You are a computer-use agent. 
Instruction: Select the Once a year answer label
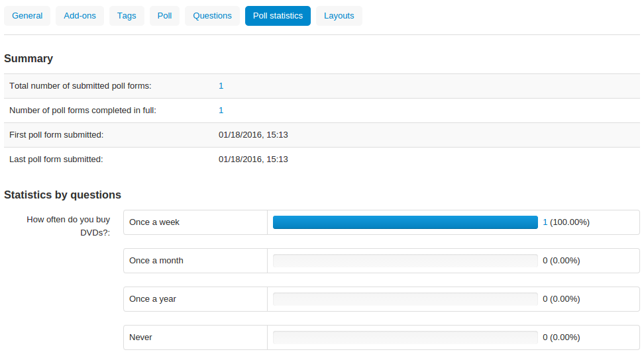click(153, 299)
